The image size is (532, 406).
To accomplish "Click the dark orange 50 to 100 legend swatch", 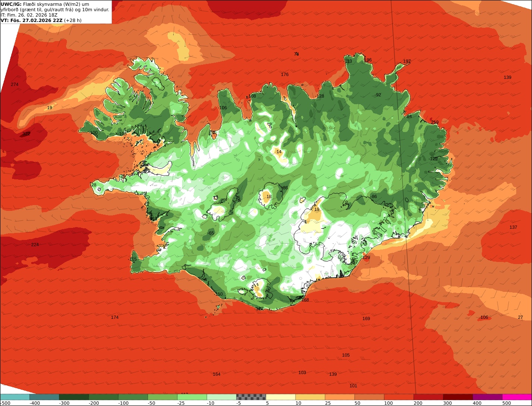I will (x=369, y=397).
